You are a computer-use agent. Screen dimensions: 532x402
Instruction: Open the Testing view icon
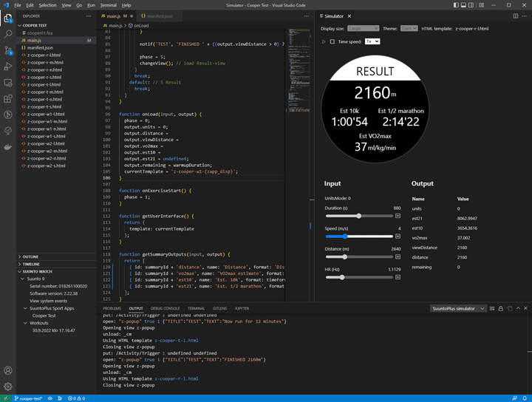[x=8, y=131]
